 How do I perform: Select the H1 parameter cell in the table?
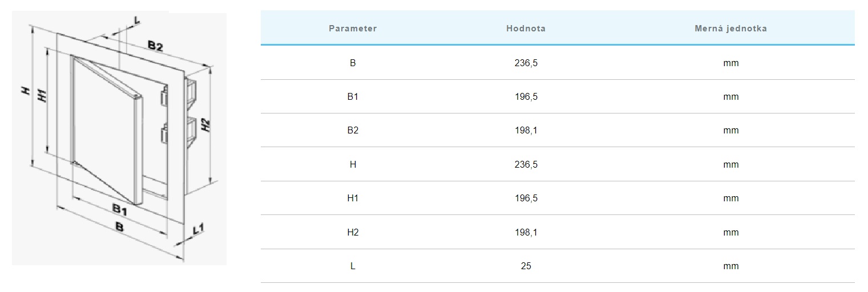click(x=353, y=198)
